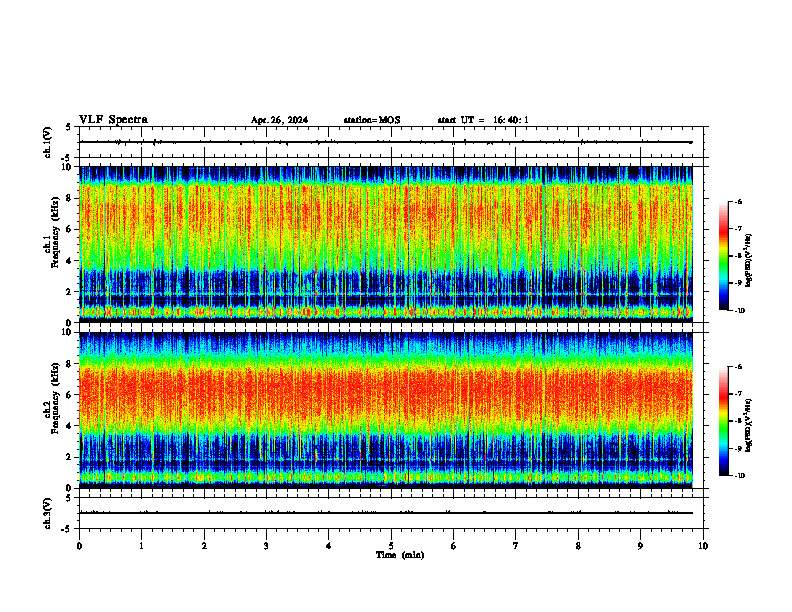Click the "5" tick on ch.1(V) axis
The height and width of the screenshot is (612, 792).
(68, 128)
